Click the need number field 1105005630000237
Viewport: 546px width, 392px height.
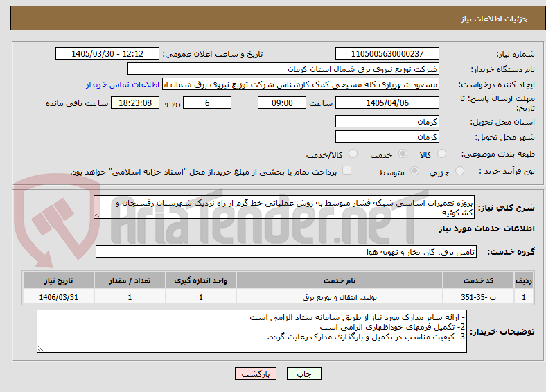(x=387, y=53)
